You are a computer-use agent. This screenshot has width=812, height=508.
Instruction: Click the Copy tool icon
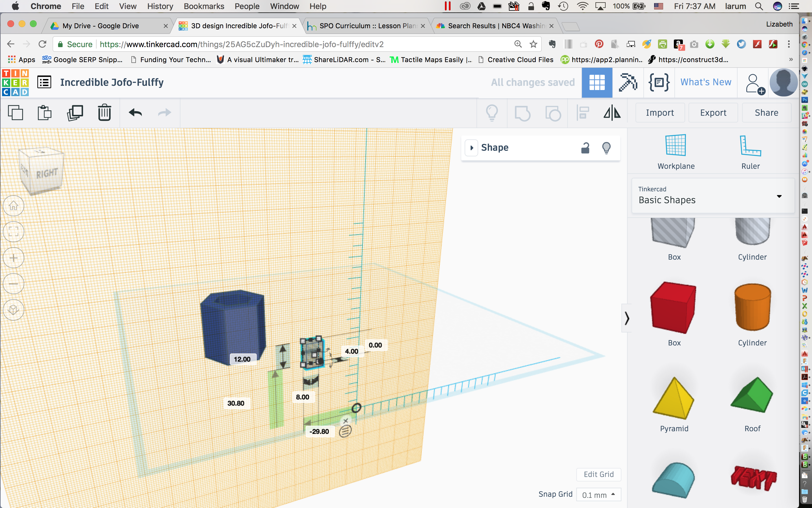(x=16, y=113)
